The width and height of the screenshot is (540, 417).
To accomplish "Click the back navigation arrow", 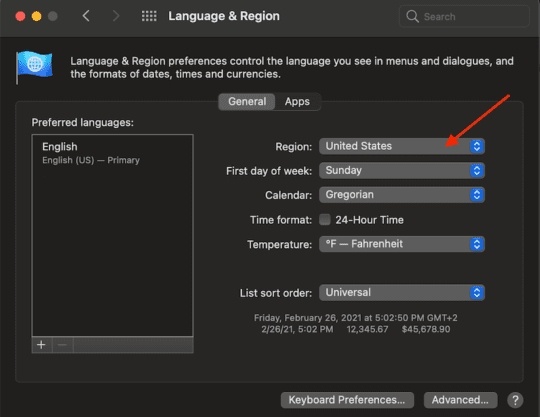I will click(86, 16).
